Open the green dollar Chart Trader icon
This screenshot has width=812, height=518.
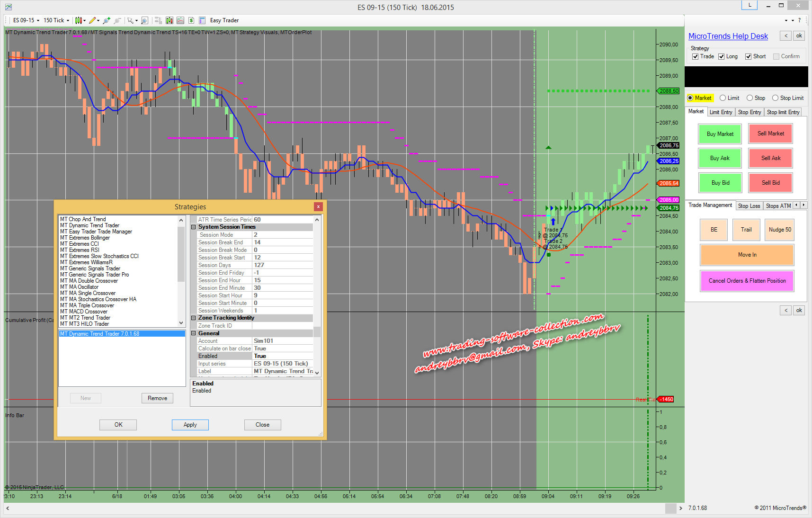(191, 20)
